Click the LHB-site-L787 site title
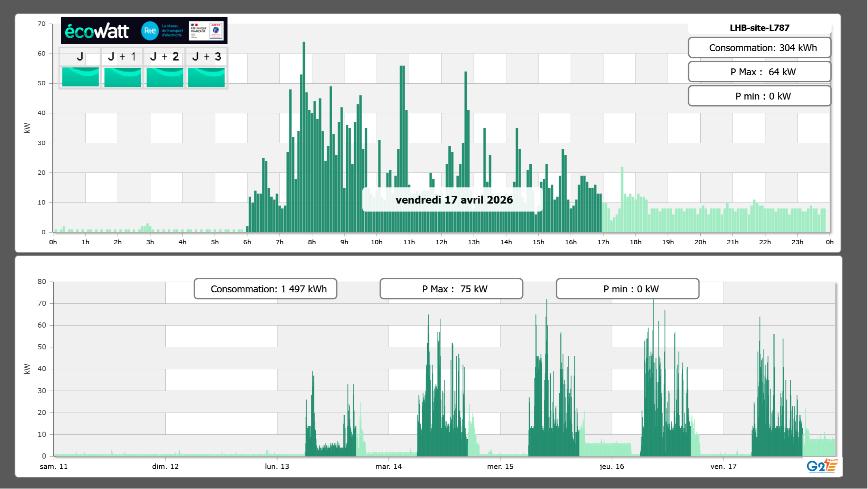 coord(759,28)
